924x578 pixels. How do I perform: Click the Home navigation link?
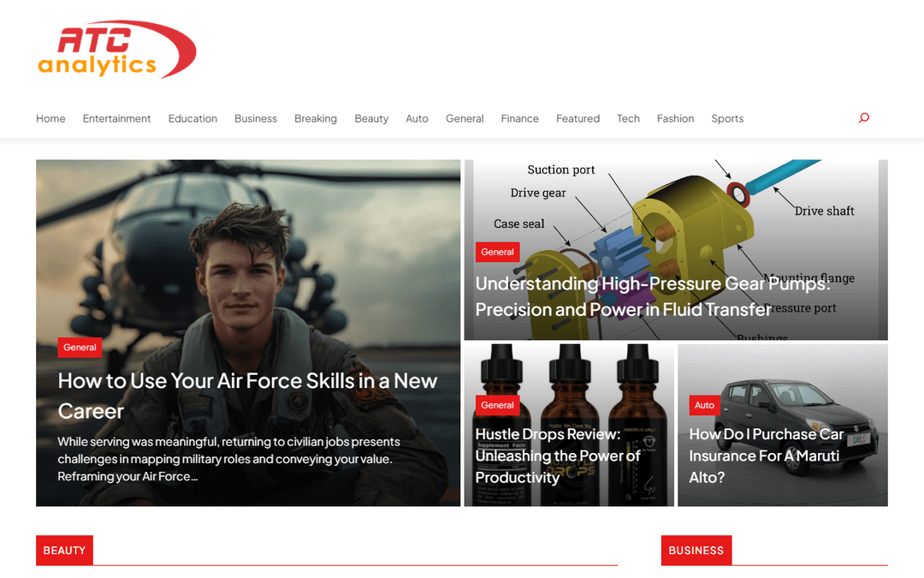coord(50,118)
